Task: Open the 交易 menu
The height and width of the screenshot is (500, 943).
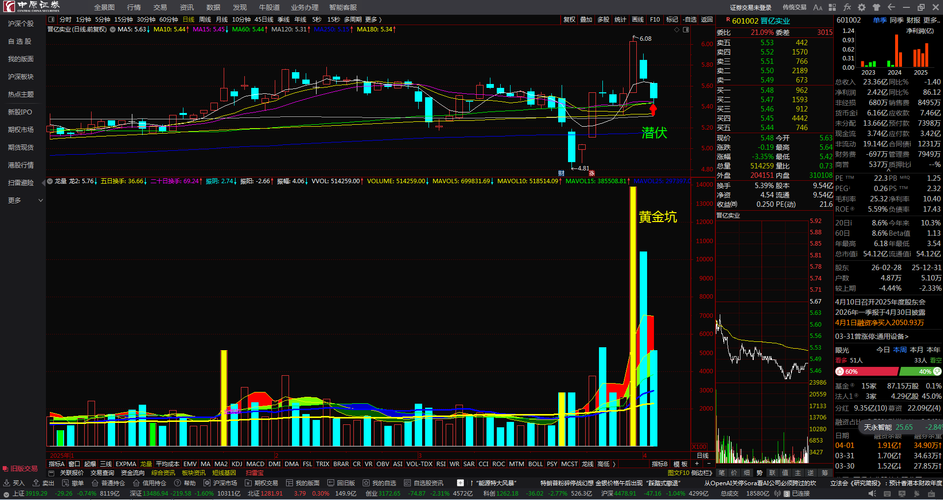Action: 160,7
